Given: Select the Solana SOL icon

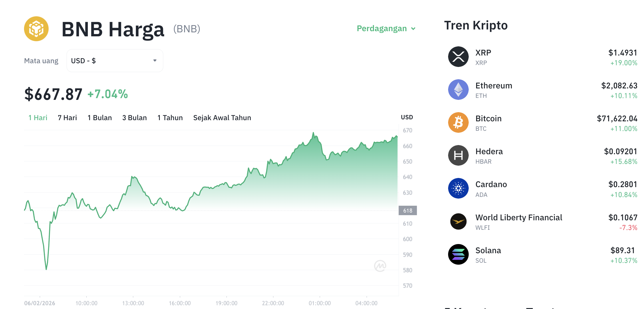Looking at the screenshot, I should [x=458, y=254].
